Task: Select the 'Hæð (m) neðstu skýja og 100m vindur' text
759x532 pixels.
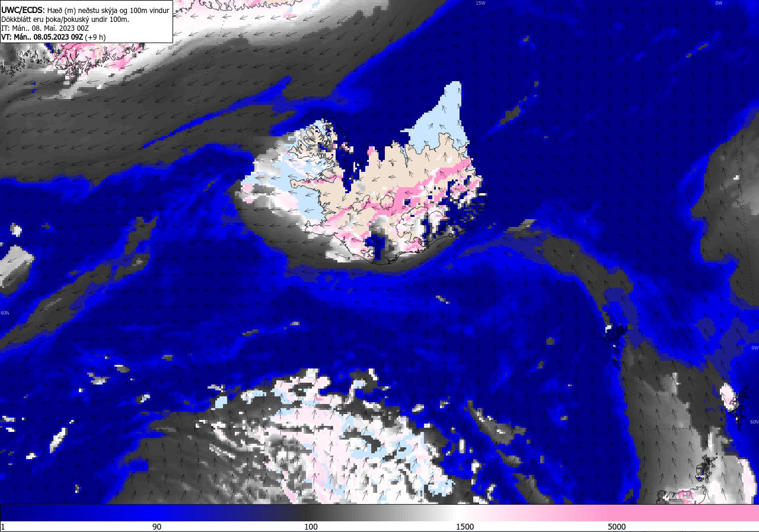Action: pyautogui.click(x=108, y=10)
